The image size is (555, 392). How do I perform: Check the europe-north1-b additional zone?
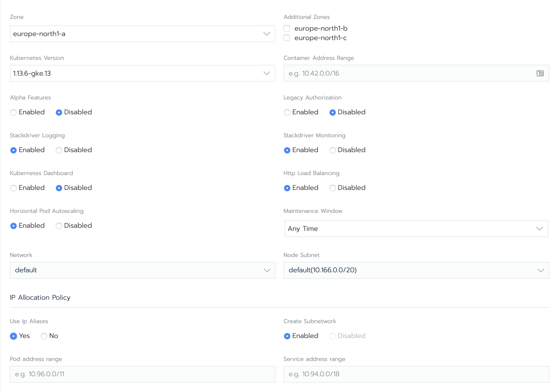click(287, 28)
